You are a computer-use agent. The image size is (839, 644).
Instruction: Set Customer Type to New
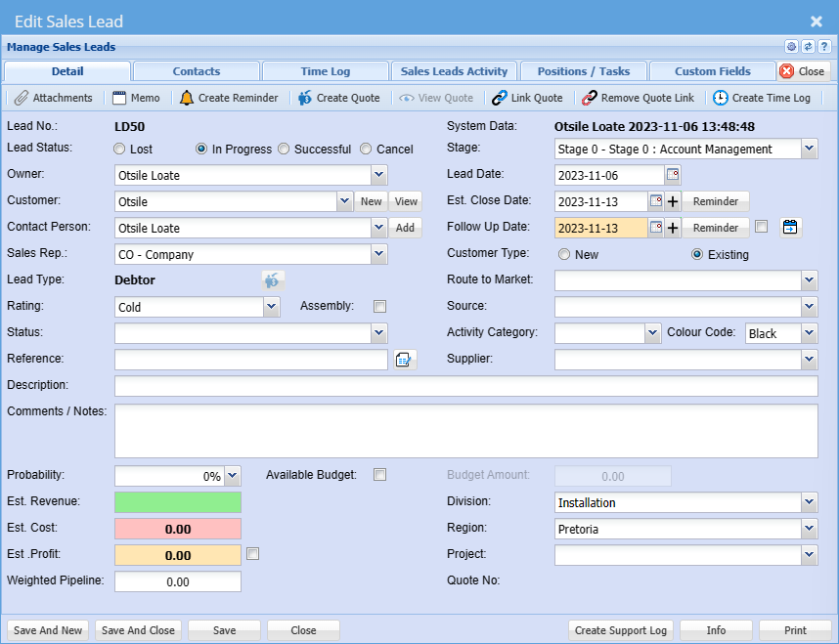click(564, 254)
